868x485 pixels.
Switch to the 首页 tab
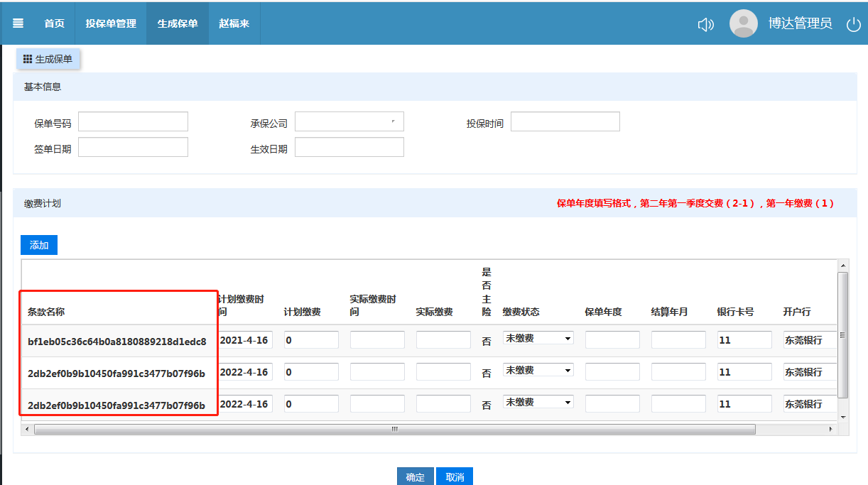pyautogui.click(x=54, y=23)
